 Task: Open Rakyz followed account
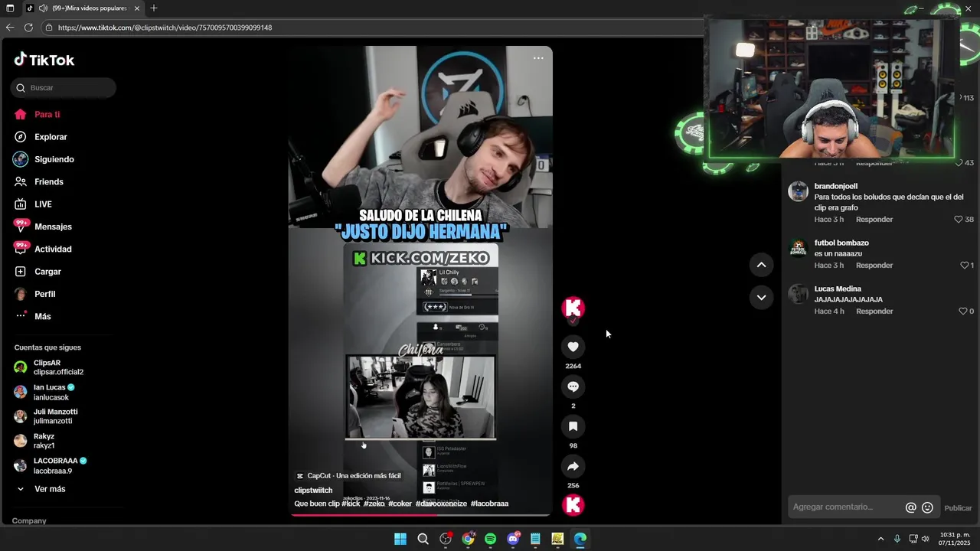pos(44,441)
